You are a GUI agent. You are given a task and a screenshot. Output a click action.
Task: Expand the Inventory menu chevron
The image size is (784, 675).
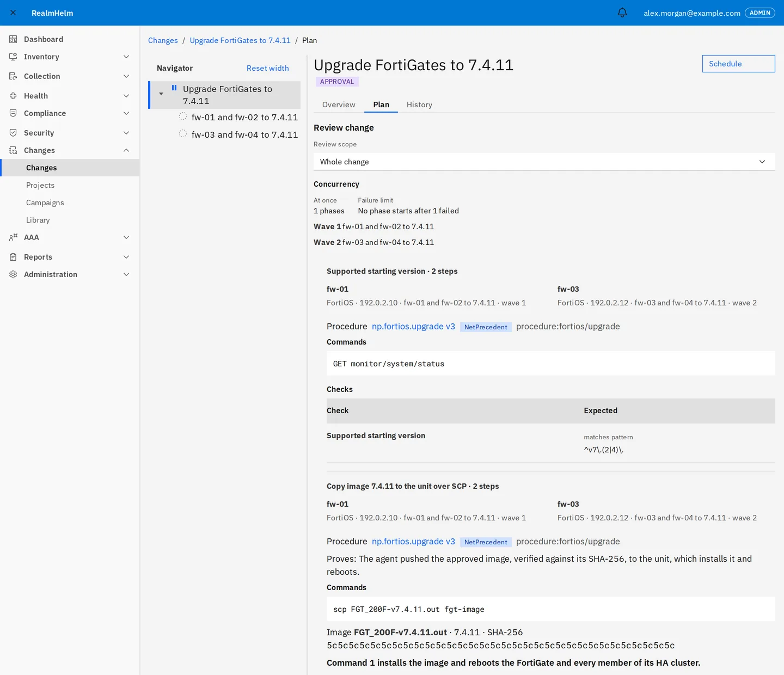126,57
